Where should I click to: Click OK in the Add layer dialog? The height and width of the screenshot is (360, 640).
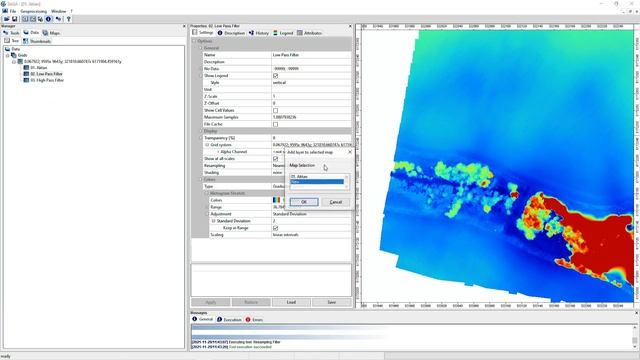(304, 202)
